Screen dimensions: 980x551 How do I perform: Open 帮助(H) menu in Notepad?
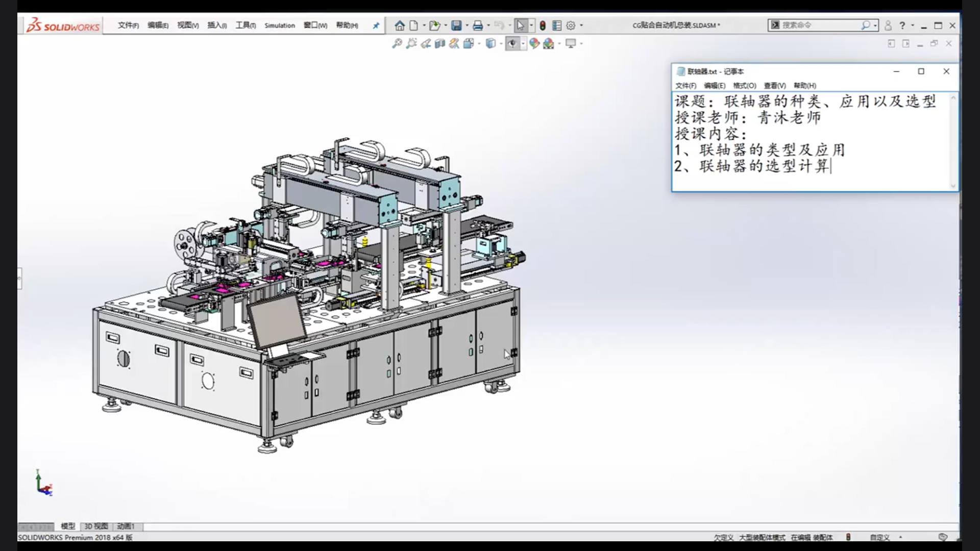point(805,86)
